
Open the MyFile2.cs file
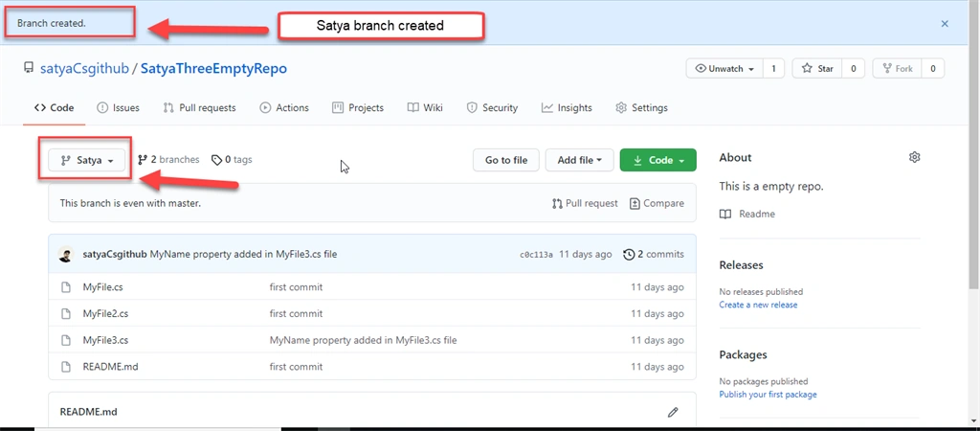105,313
